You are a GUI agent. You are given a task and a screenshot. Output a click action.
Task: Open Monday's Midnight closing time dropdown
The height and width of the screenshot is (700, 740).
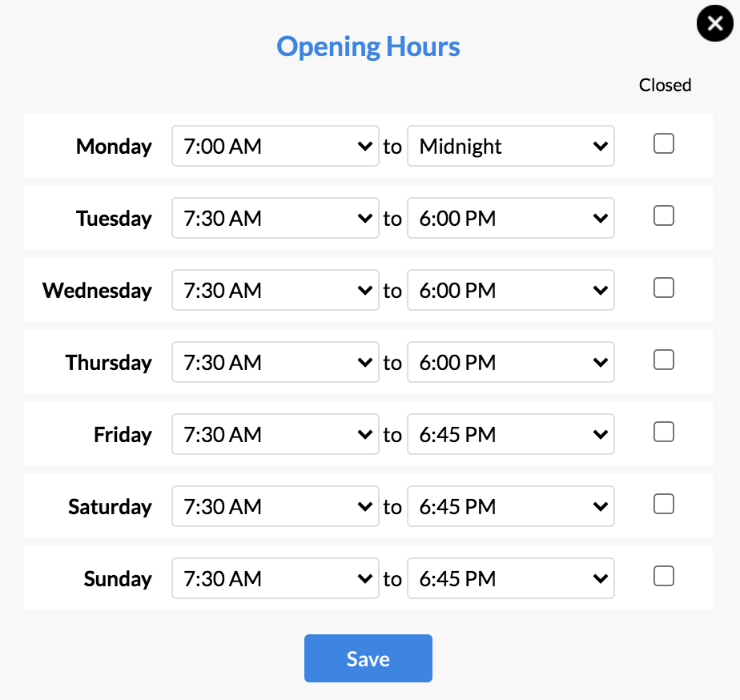511,146
